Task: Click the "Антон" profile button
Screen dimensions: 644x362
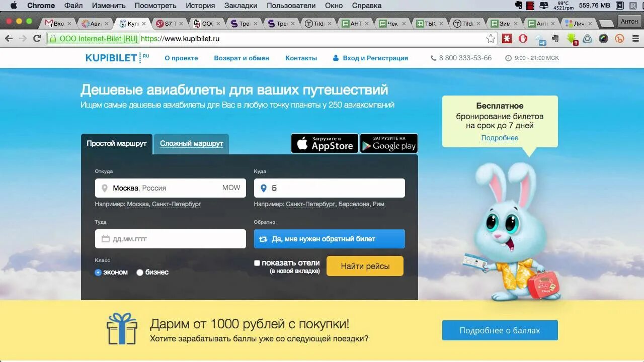Action: 629,22
